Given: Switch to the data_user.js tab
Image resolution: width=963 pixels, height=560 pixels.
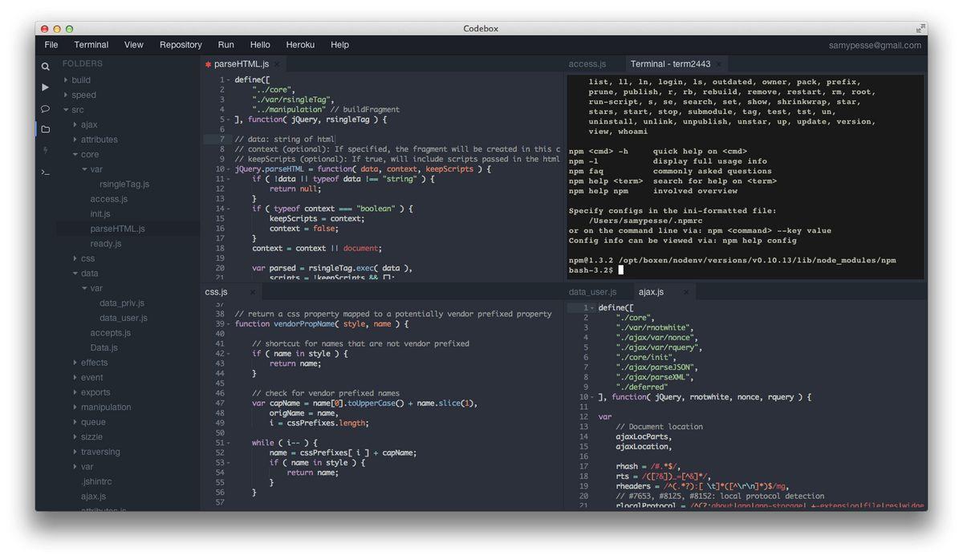Looking at the screenshot, I should tap(593, 292).
